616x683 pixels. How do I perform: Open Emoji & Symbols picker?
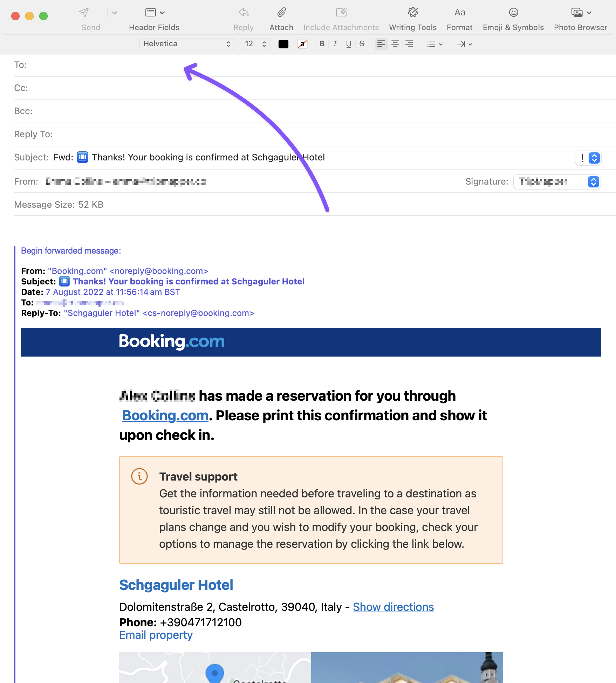[x=513, y=13]
